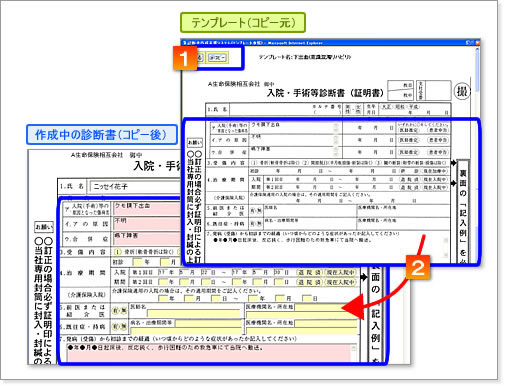This screenshot has height=389, width=509.
Task: Toggle 有 option for 既往症・持病 in copied form
Action: pos(115,326)
